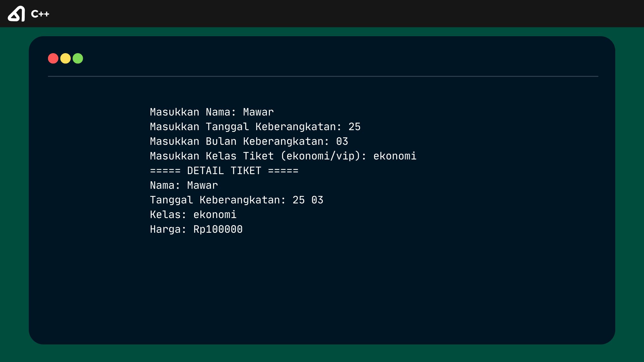This screenshot has height=362, width=644.
Task: Select line 'Masukkan Nama: Mawar'
Action: click(x=212, y=112)
